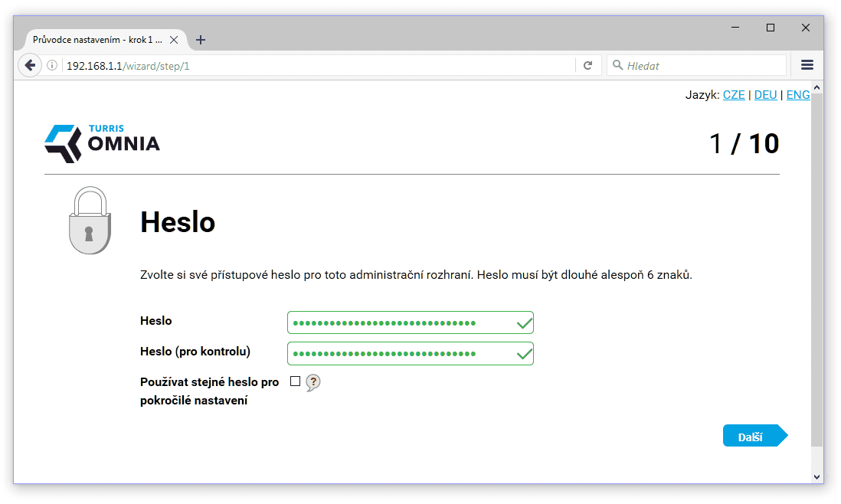Close the Průvodce nastavením tab

(174, 40)
